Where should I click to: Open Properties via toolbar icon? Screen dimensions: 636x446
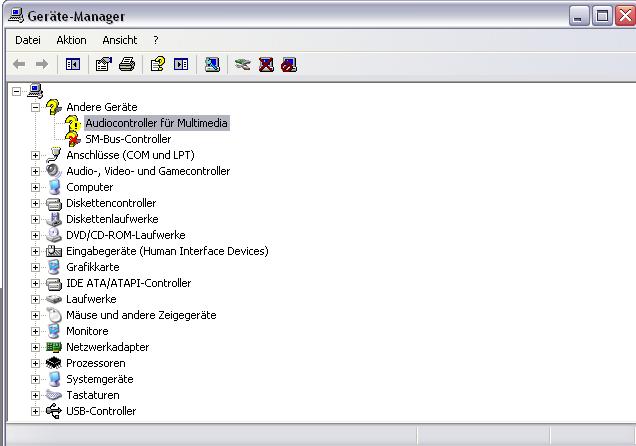pyautogui.click(x=103, y=64)
